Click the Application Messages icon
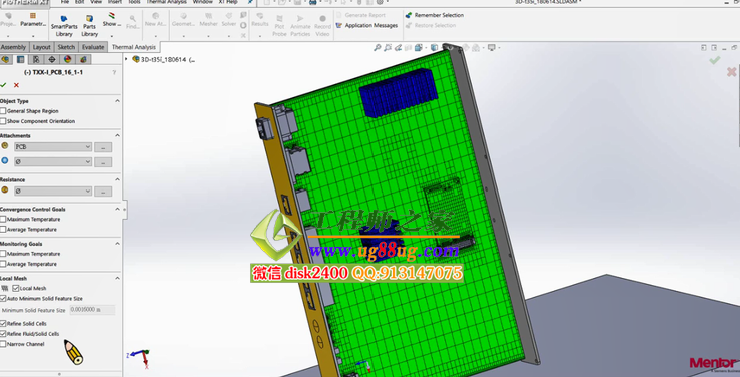The image size is (740, 377). 338,25
